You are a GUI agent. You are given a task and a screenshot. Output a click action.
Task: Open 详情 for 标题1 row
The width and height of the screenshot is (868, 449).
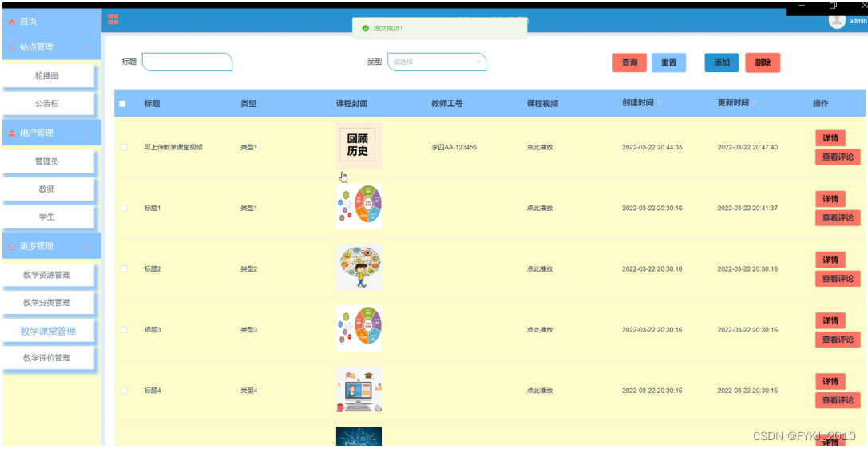pyautogui.click(x=830, y=199)
